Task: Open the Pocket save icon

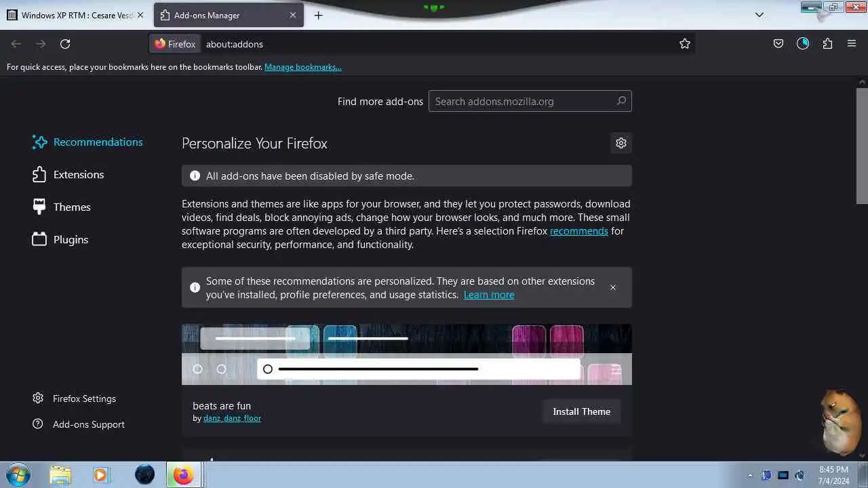Action: click(x=778, y=44)
